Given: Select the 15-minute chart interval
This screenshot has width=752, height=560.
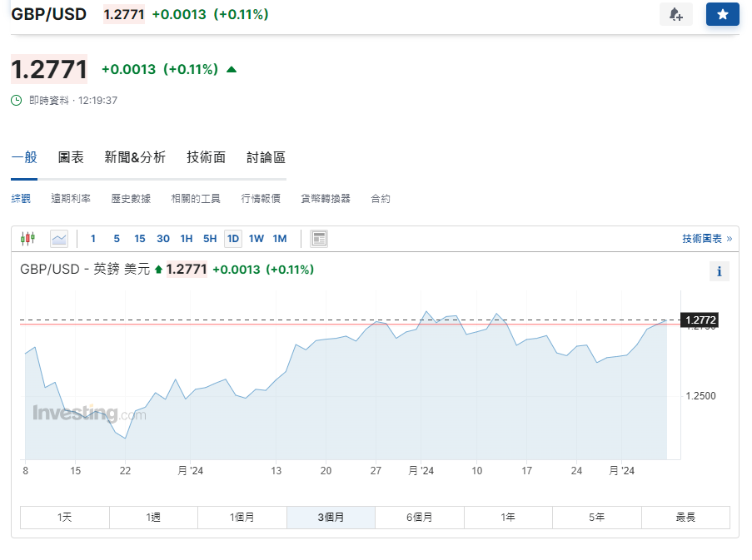Looking at the screenshot, I should [x=140, y=239].
